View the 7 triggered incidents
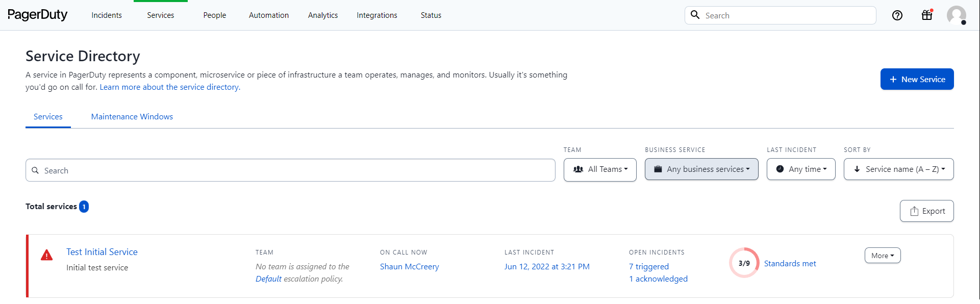This screenshot has width=980, height=304. (x=649, y=267)
